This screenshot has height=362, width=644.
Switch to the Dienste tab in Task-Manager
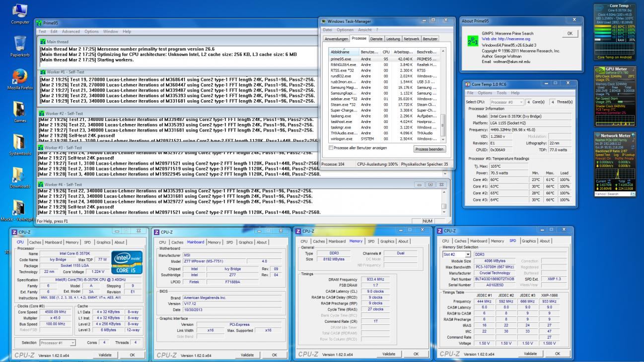coord(376,39)
